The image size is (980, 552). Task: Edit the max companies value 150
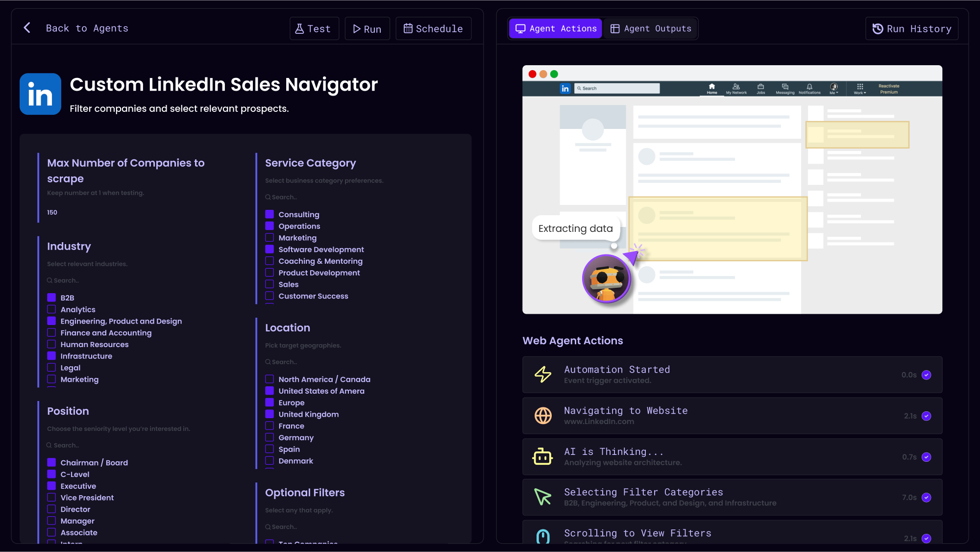pos(52,212)
